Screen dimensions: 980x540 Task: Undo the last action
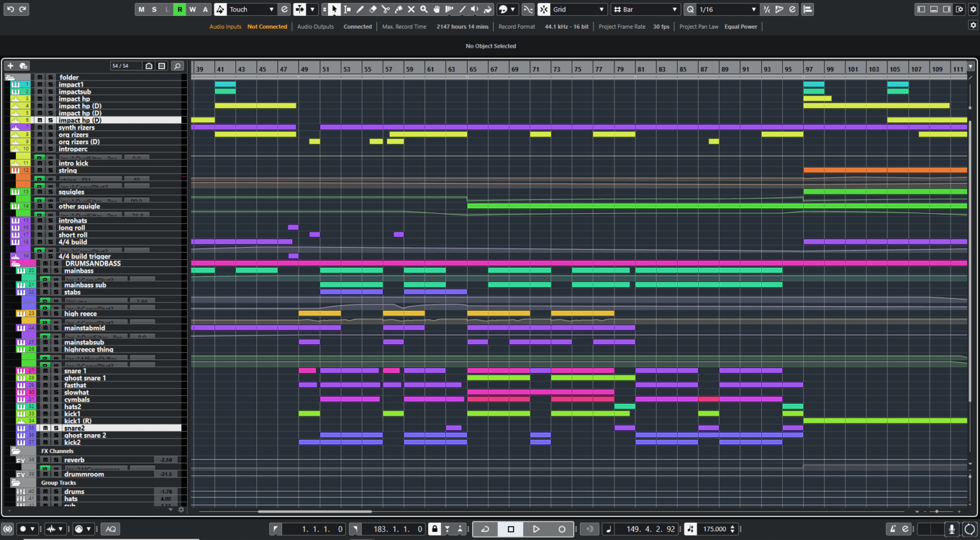pyautogui.click(x=10, y=10)
